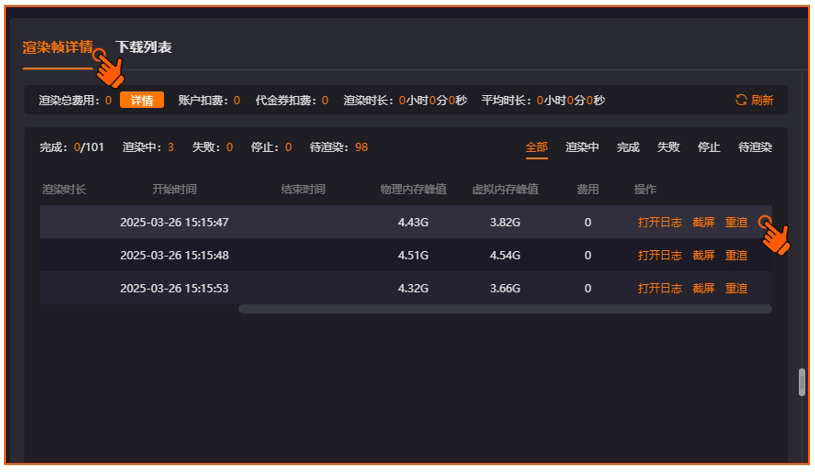Open log for the 15:15:53 frame
Viewport: 815px width, 473px height.
(x=660, y=288)
